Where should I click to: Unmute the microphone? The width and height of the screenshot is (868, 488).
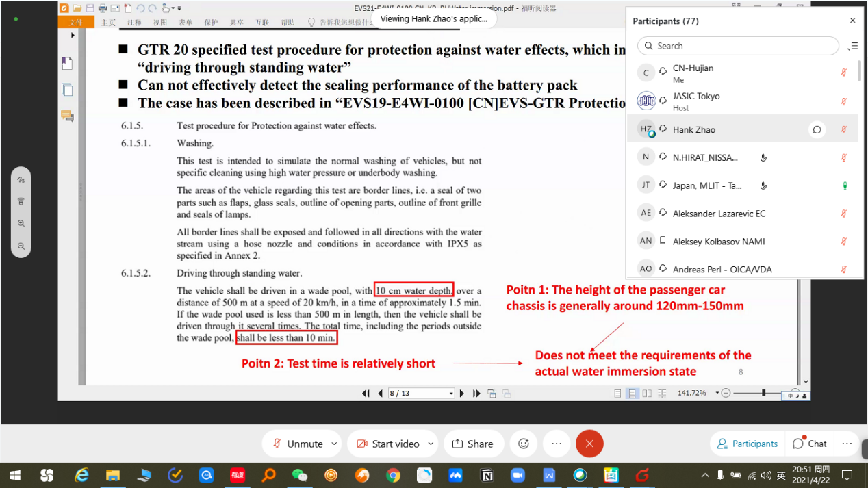click(x=297, y=444)
